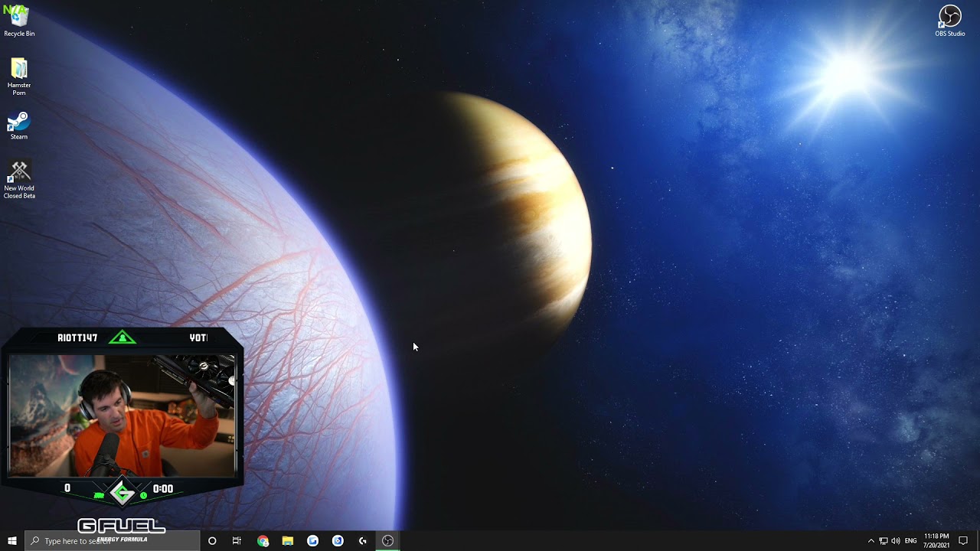Open the Recycle Bin desktop icon
The width and height of the screenshot is (980, 551).
point(19,21)
